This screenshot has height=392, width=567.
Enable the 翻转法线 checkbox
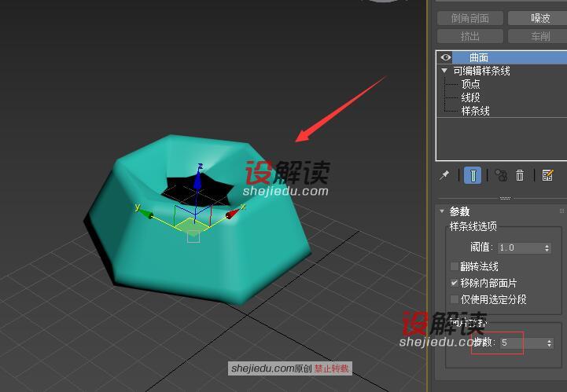click(455, 266)
